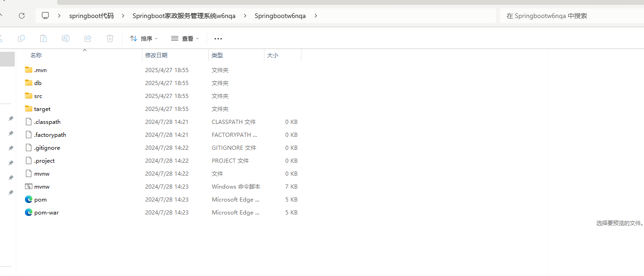Click the Share icon in toolbar
The width and height of the screenshot is (644, 276).
88,38
